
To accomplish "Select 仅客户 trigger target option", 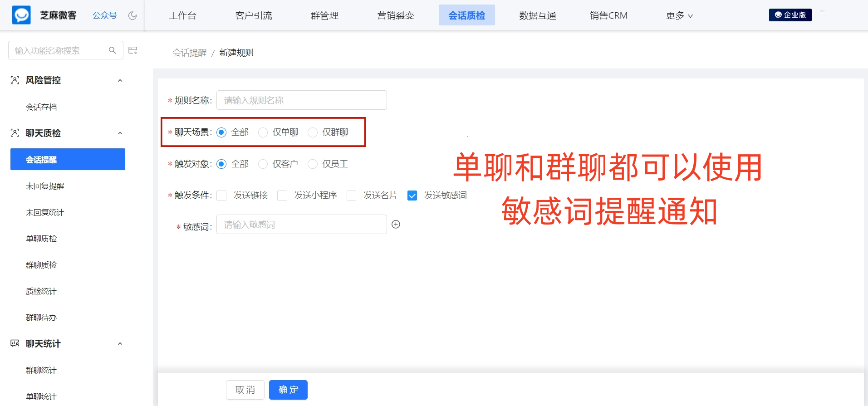I will click(263, 164).
